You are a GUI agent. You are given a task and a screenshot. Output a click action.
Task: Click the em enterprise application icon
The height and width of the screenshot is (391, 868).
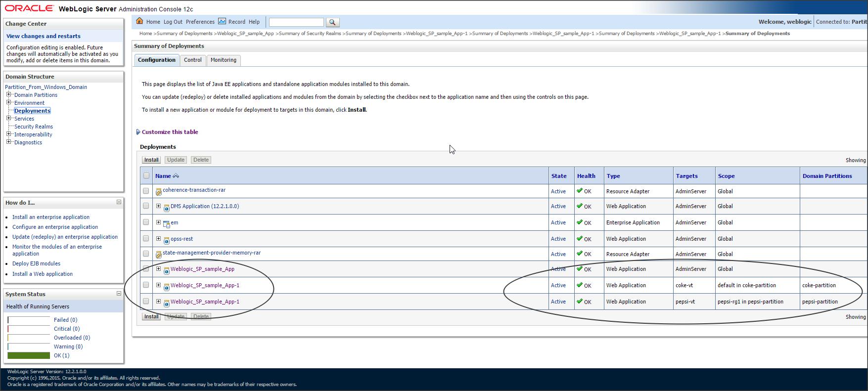167,224
